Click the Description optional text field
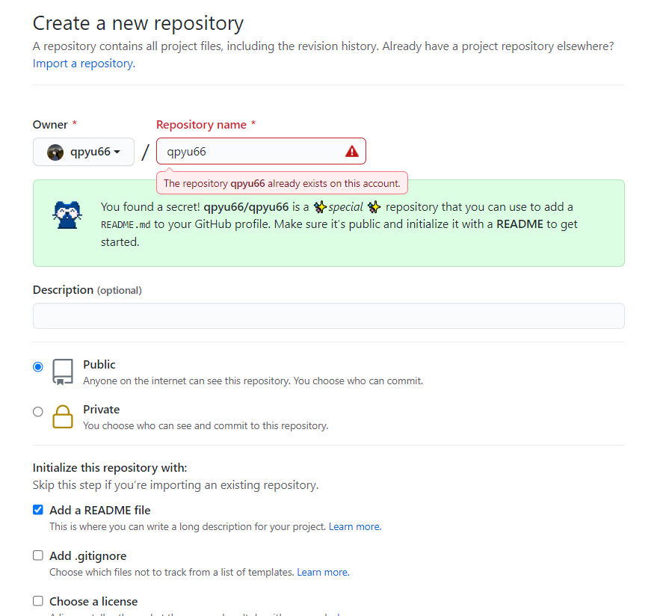The image size is (672, 616). coord(329,316)
